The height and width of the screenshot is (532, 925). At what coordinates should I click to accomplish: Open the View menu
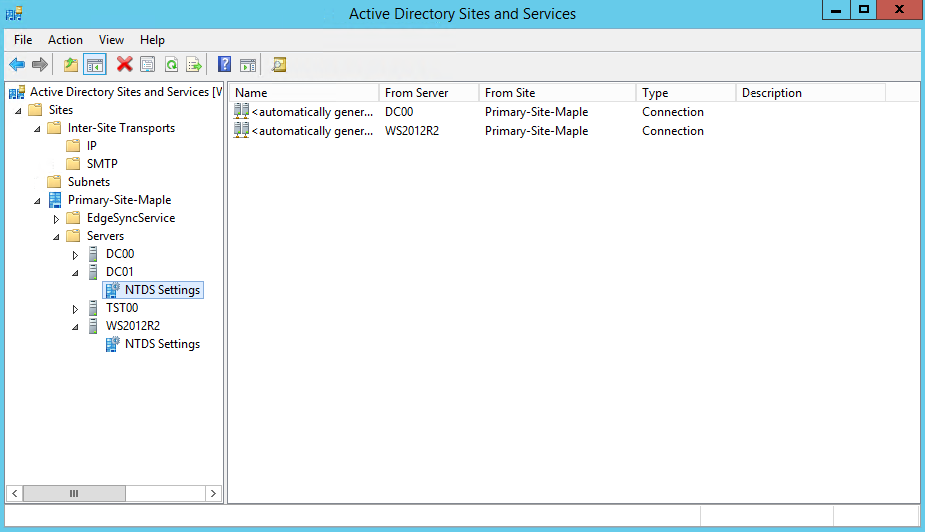(111, 40)
